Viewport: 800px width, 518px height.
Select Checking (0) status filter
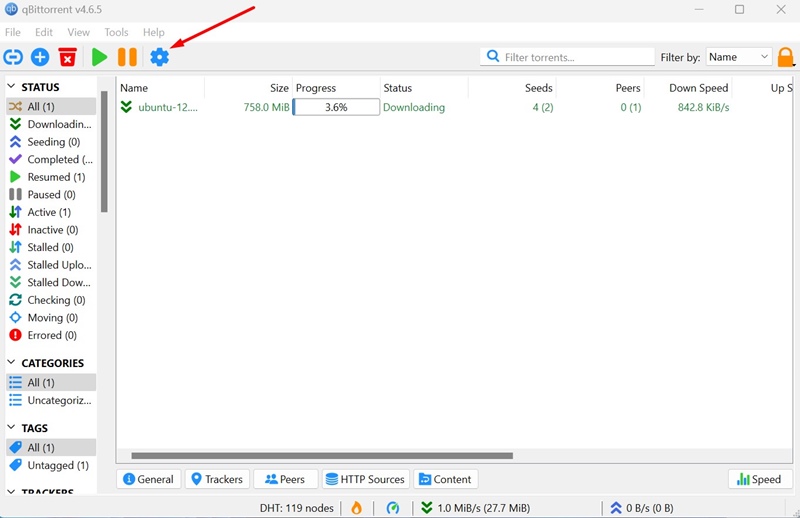point(51,300)
